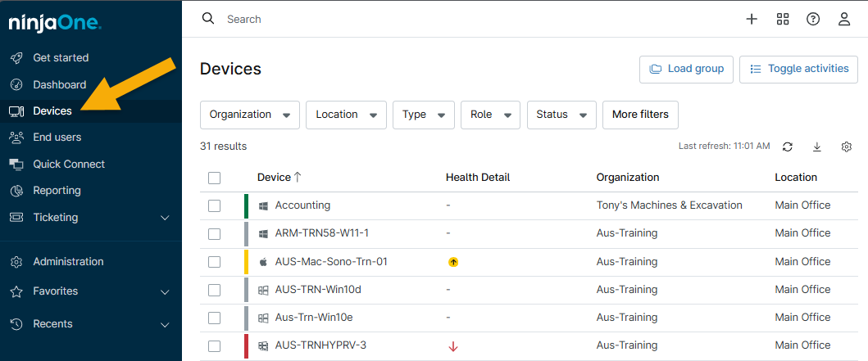Download the device list export
The image size is (868, 361).
[817, 147]
